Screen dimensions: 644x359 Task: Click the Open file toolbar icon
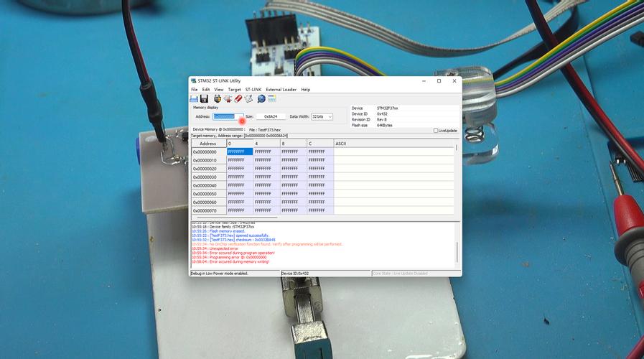pyautogui.click(x=194, y=98)
